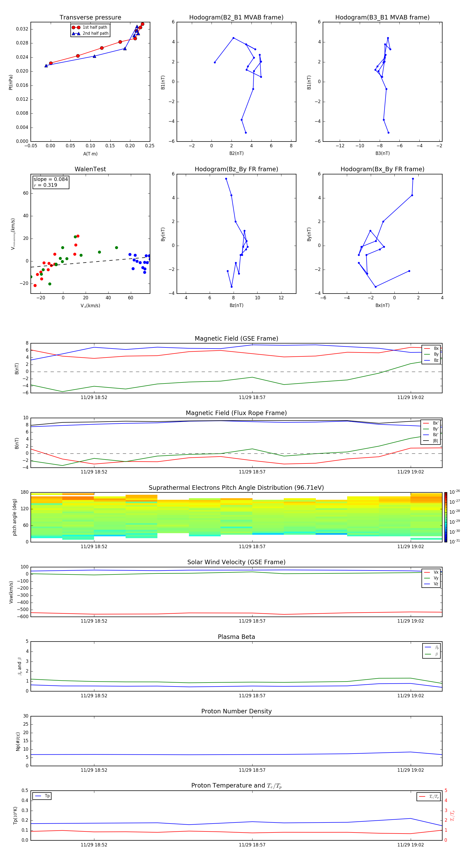Click '11/29 18:57' tick under Plasma Beta plot
This screenshot has width=473, height=868.
pyautogui.click(x=252, y=696)
